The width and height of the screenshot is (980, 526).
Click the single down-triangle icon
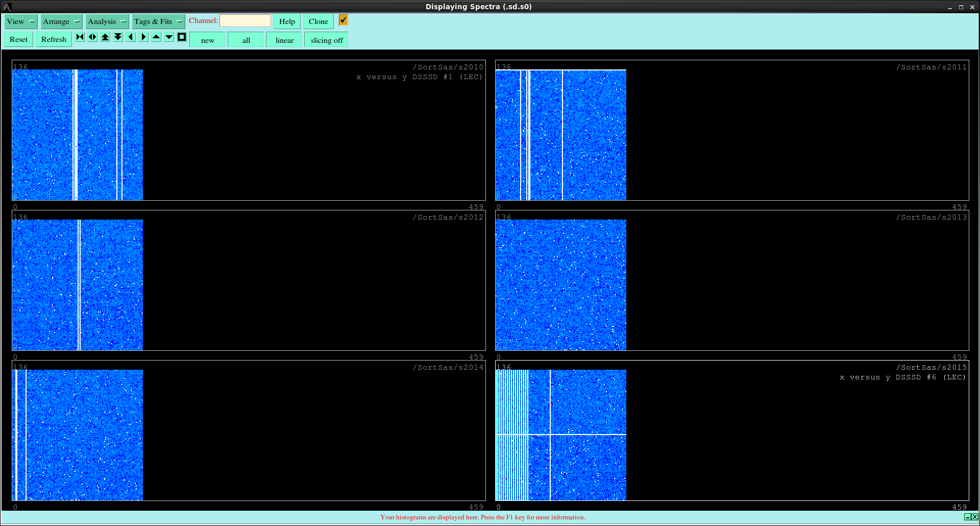coord(169,37)
